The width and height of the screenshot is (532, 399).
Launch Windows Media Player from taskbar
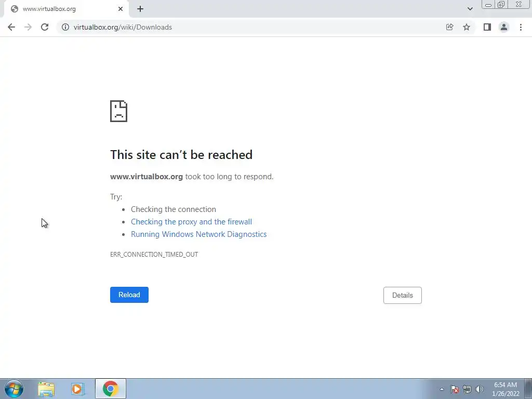coord(78,389)
